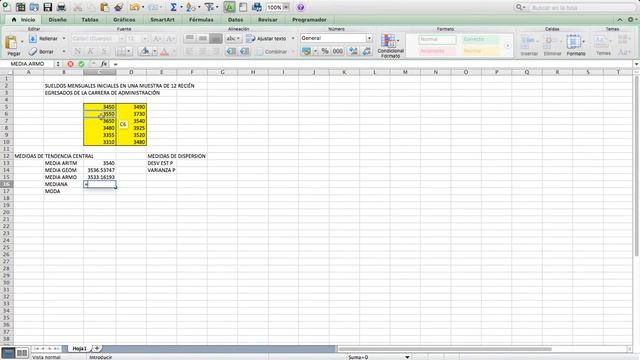Decrease indent in Alineación group
The width and height of the screenshot is (640, 360).
pos(231,51)
